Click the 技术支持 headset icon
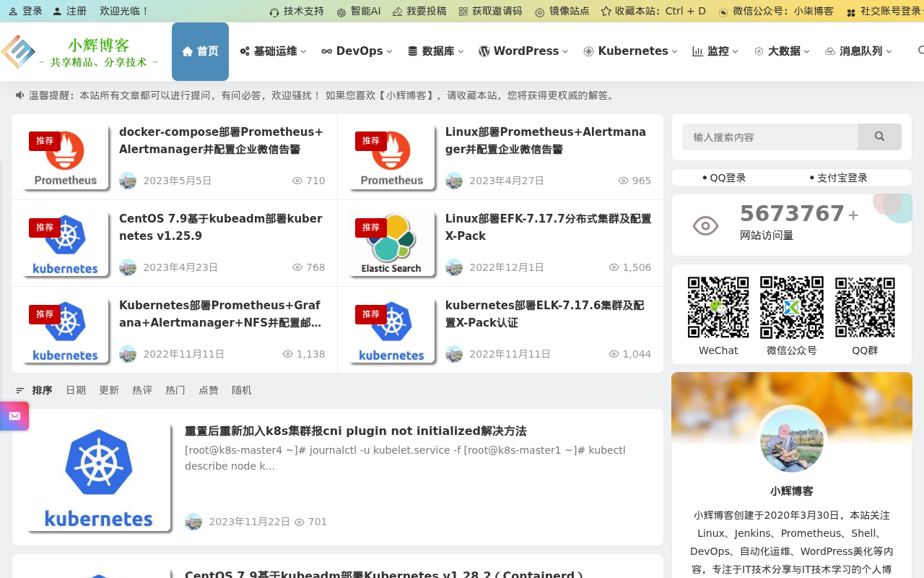 pyautogui.click(x=274, y=12)
